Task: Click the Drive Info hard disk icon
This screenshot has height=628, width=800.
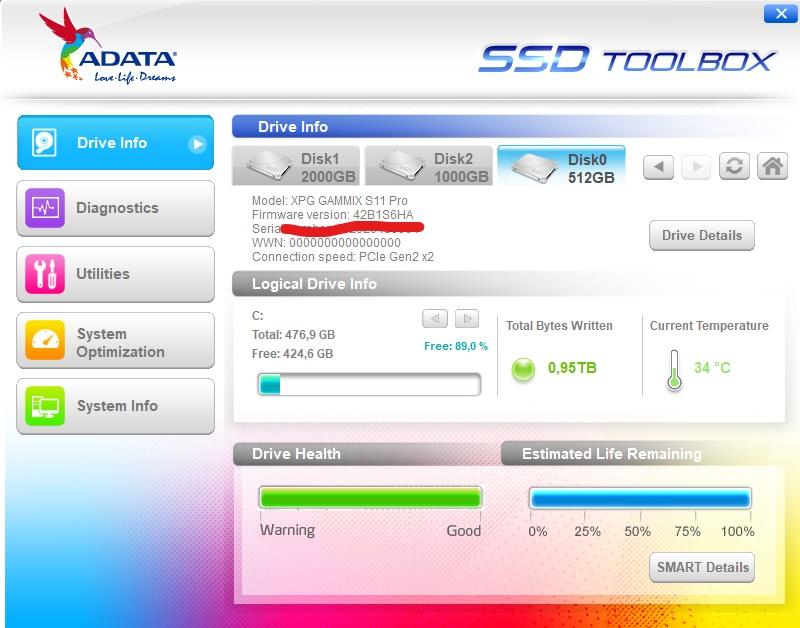Action: (44, 142)
